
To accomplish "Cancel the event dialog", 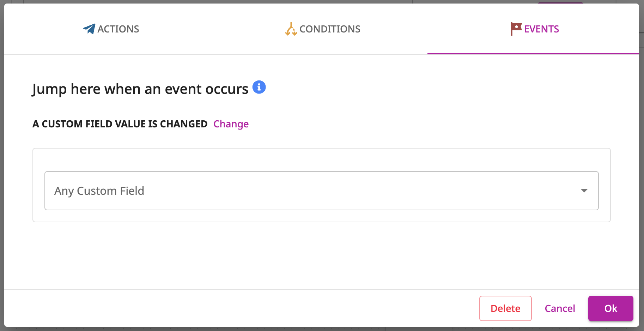I will coord(560,308).
